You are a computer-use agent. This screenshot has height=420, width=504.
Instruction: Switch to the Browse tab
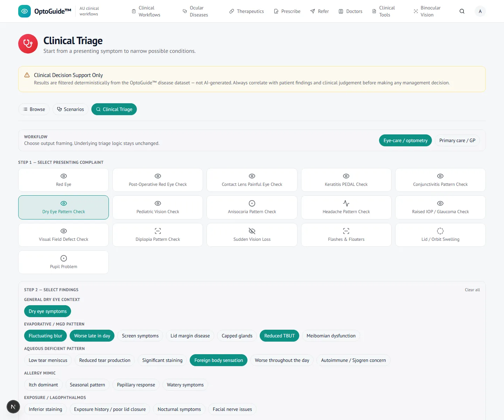tap(34, 109)
